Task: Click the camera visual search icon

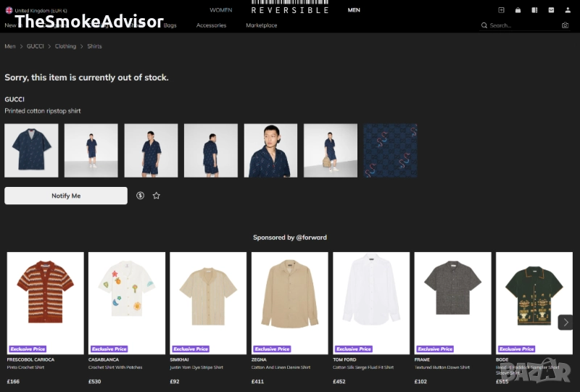Action: tap(565, 25)
